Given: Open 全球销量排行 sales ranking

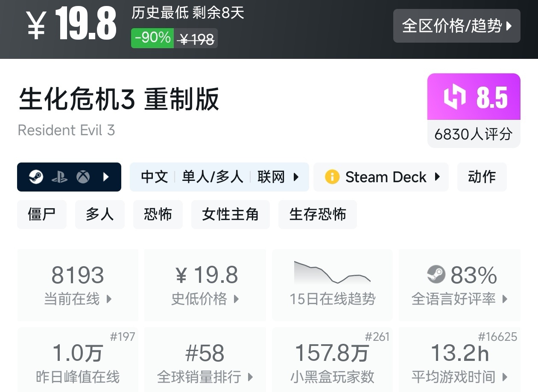Looking at the screenshot, I should [x=205, y=360].
